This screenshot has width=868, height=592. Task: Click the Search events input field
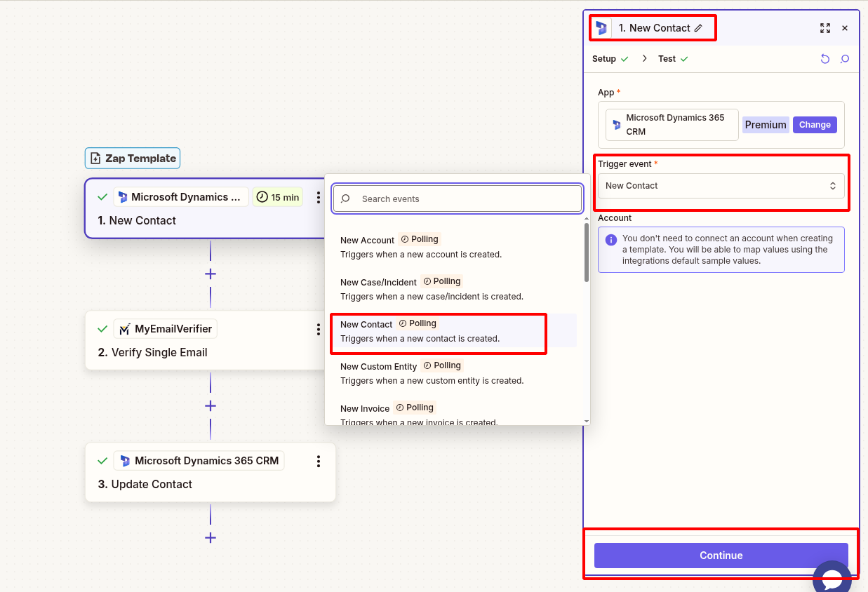457,199
